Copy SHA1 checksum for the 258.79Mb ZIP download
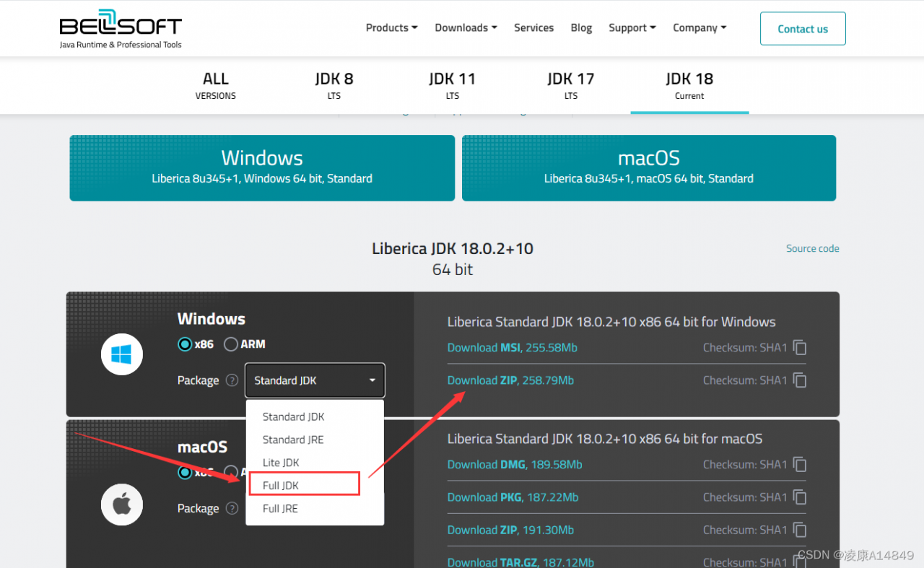 [800, 380]
